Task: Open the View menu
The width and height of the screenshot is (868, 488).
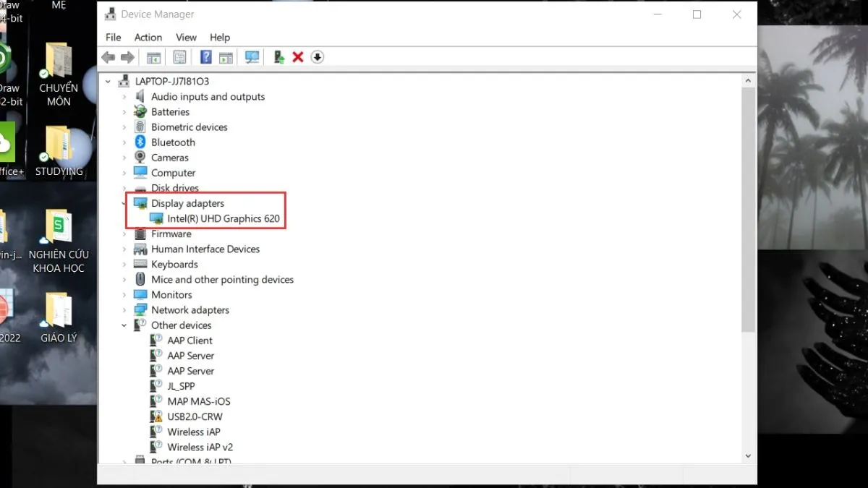Action: (x=186, y=38)
